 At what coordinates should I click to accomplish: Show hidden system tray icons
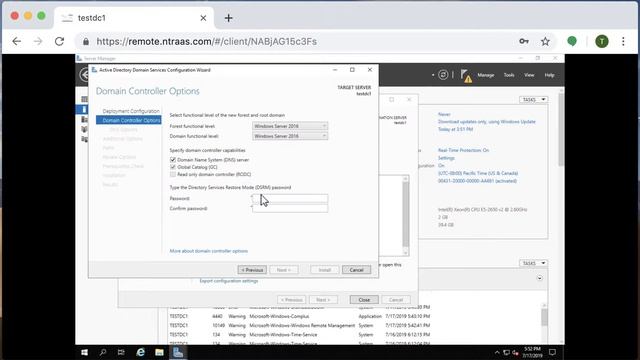pos(497,352)
